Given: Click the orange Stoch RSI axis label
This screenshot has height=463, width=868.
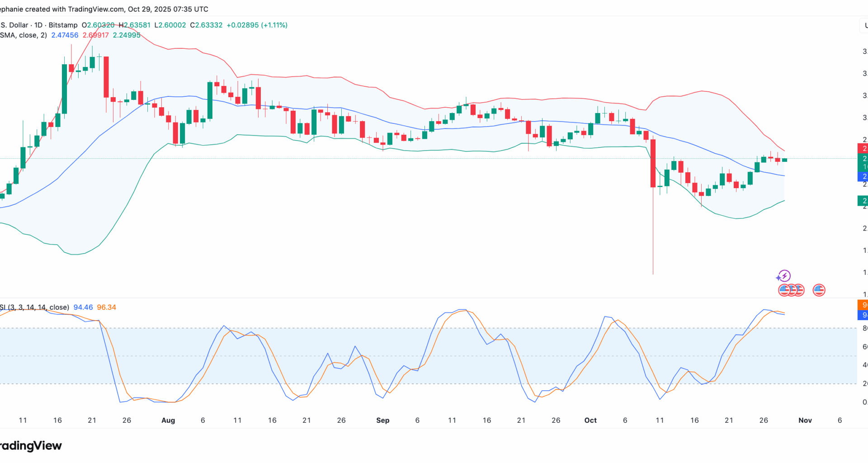Looking at the screenshot, I should click(x=863, y=305).
